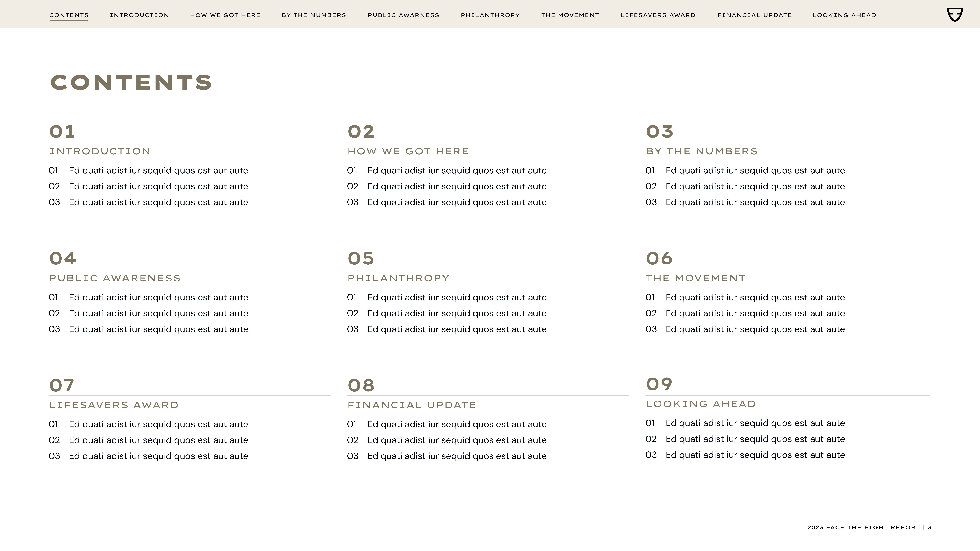980x551 pixels.
Task: Select item 02 under Financial Update section
Action: pyautogui.click(x=447, y=440)
